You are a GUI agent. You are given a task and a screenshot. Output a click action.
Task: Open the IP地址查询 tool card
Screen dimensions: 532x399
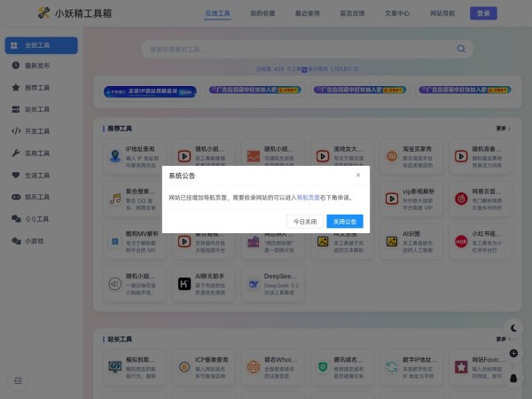click(x=135, y=157)
